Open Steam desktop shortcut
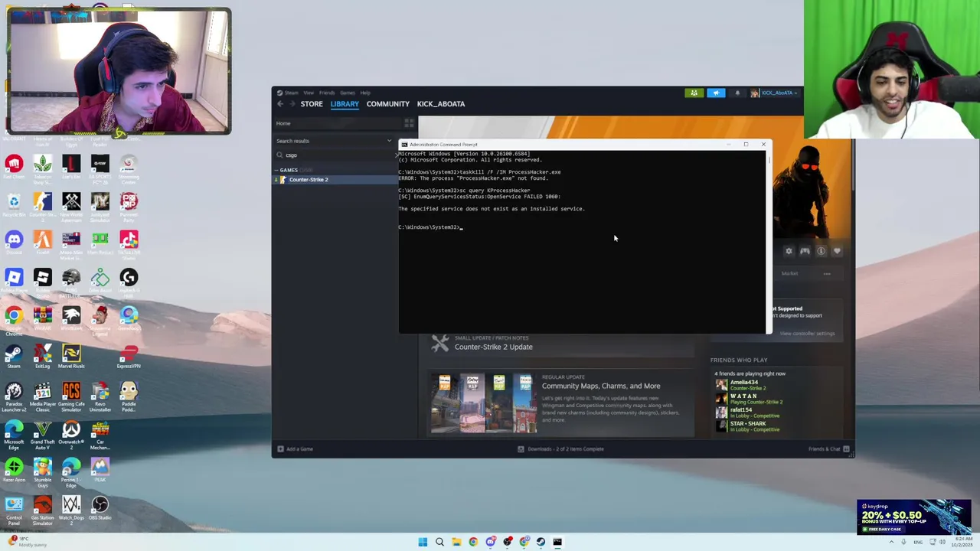 pos(14,357)
